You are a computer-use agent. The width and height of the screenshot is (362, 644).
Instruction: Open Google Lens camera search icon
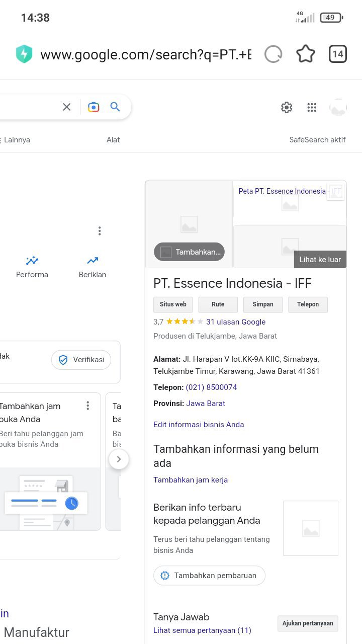pyautogui.click(x=94, y=107)
